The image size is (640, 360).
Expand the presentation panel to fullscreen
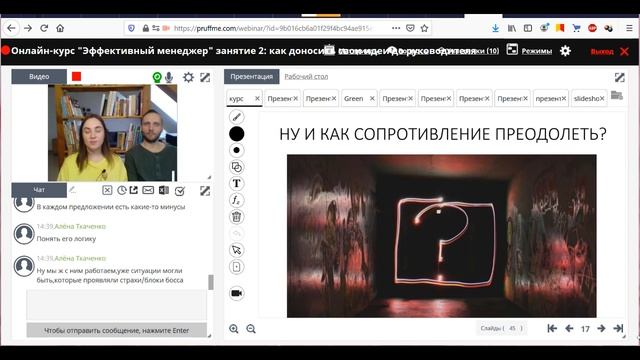pyautogui.click(x=620, y=77)
